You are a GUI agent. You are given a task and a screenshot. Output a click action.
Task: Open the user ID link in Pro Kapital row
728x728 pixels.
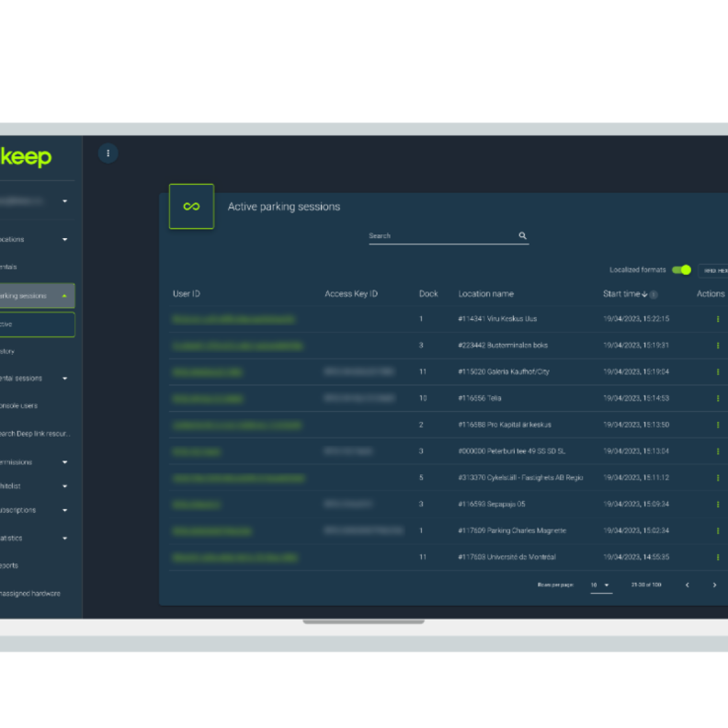click(236, 426)
